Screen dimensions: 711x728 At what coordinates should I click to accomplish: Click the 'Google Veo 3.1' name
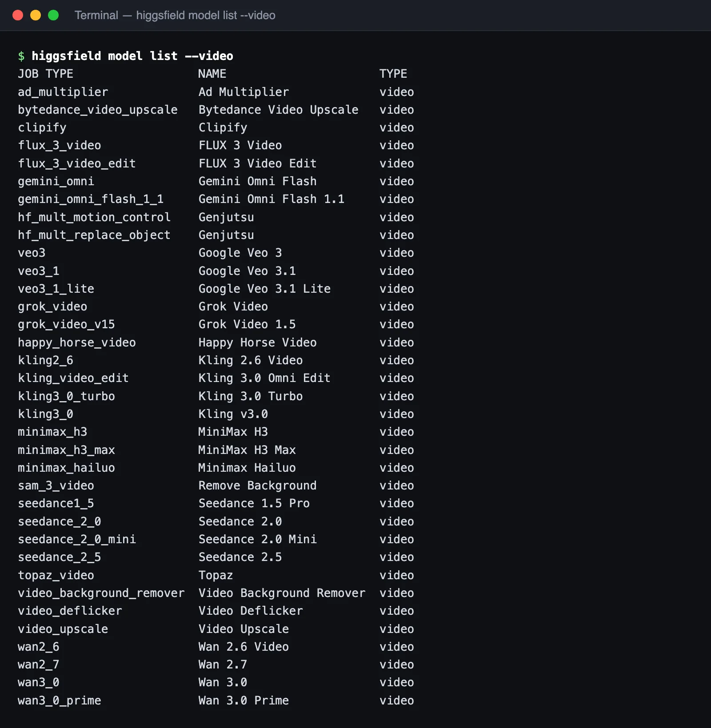click(x=247, y=271)
